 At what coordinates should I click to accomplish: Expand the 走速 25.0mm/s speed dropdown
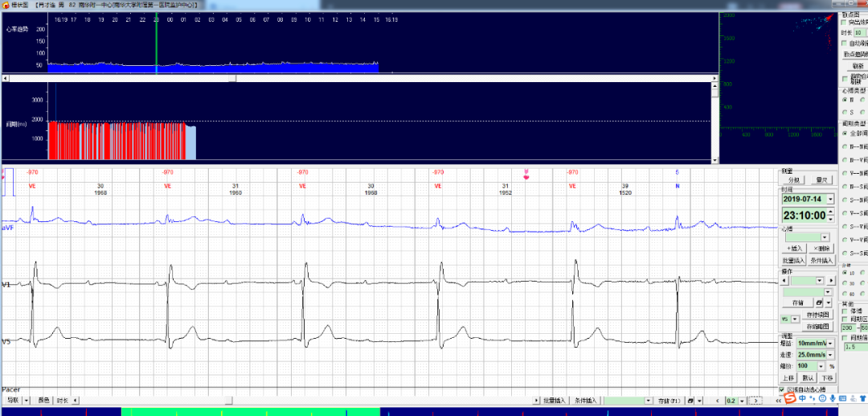[830, 355]
